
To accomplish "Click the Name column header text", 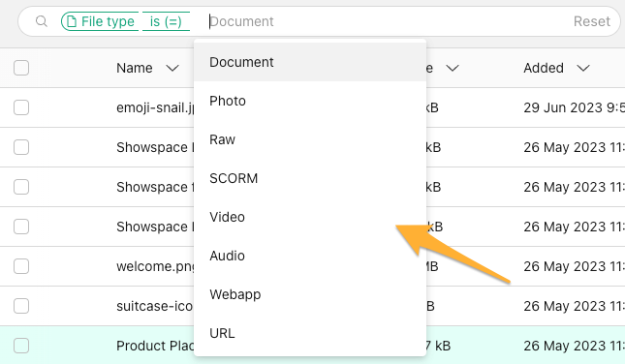I will 135,68.
